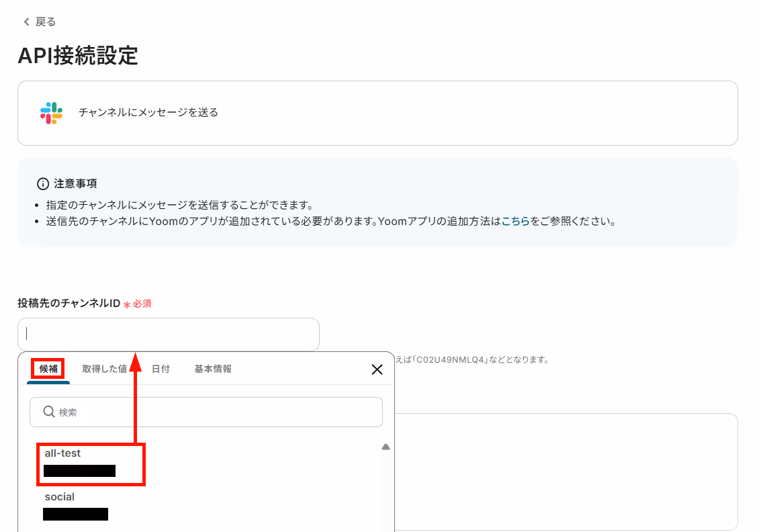Open the こちら help link
759x532 pixels.
tap(516, 221)
